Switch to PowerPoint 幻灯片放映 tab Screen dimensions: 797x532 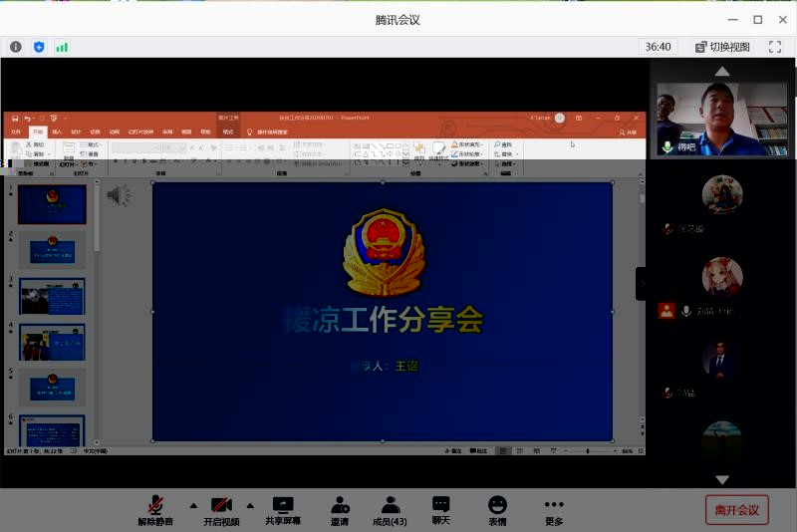pyautogui.click(x=140, y=133)
